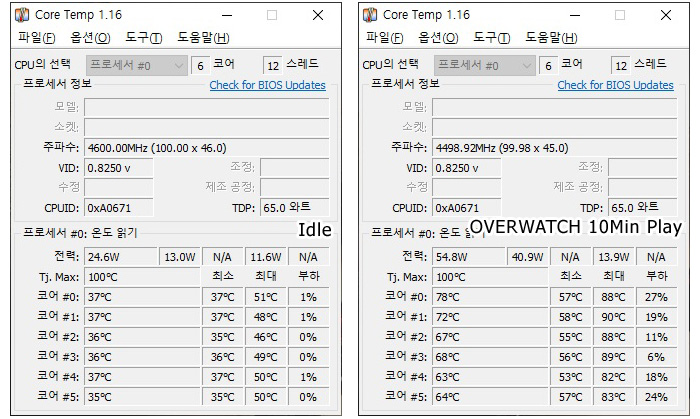The image size is (700, 419).
Task: Click VID 0.8250 v in left window
Action: coord(119,168)
